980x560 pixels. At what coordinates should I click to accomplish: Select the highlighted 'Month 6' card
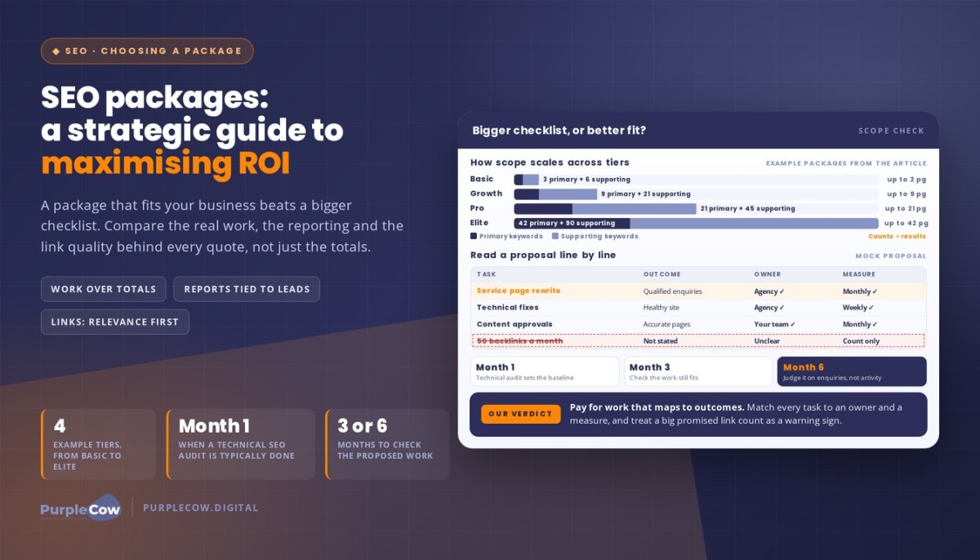(852, 371)
